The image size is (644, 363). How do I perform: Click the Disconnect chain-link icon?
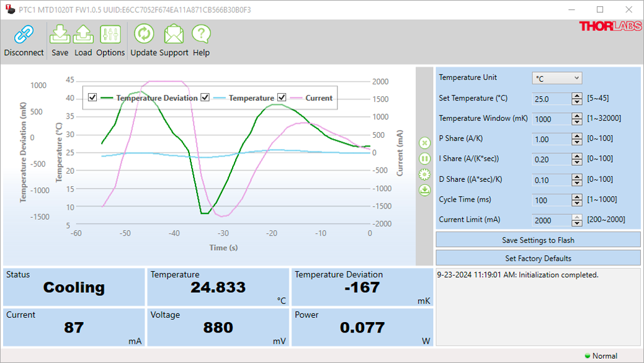(x=24, y=34)
